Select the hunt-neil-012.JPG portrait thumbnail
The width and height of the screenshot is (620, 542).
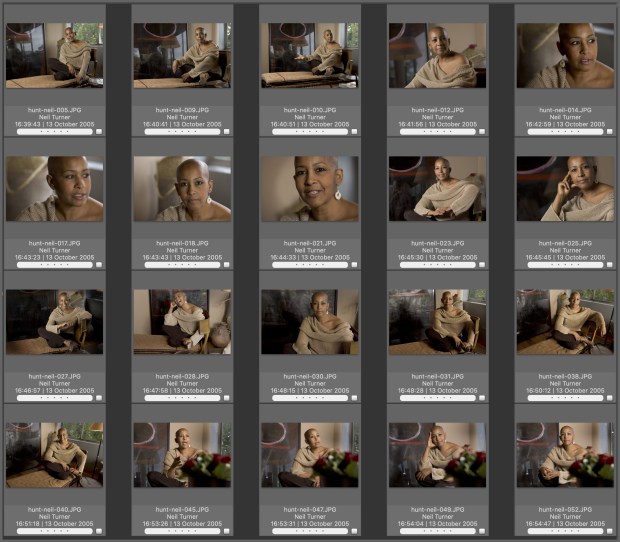click(437, 56)
